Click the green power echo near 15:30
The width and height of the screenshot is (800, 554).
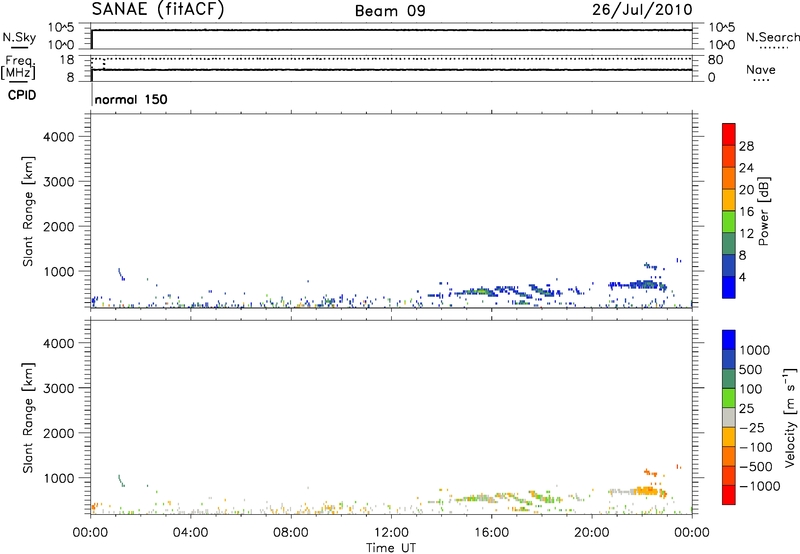pos(480,291)
